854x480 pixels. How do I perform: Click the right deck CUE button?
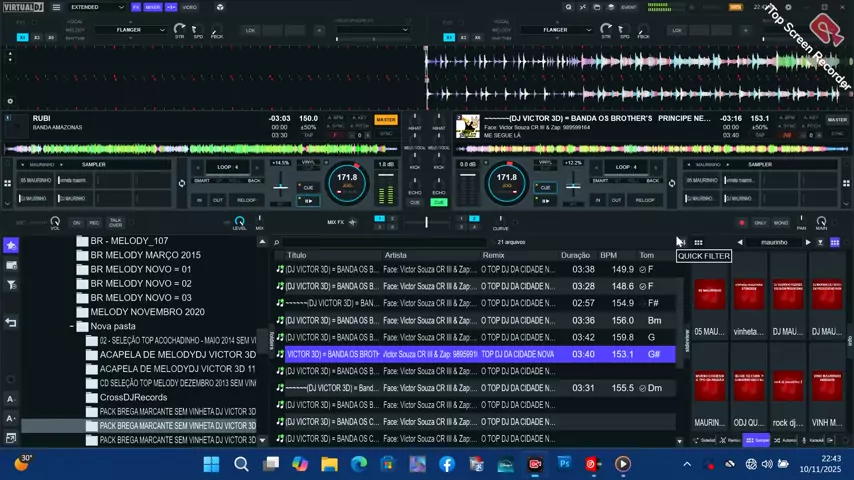545,187
